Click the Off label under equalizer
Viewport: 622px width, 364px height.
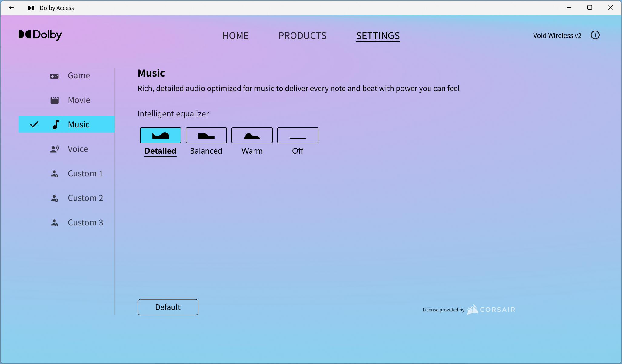click(x=298, y=151)
